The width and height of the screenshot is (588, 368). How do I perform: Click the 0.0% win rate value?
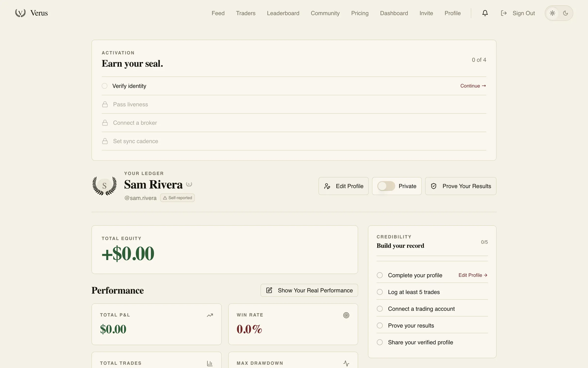[249, 329]
